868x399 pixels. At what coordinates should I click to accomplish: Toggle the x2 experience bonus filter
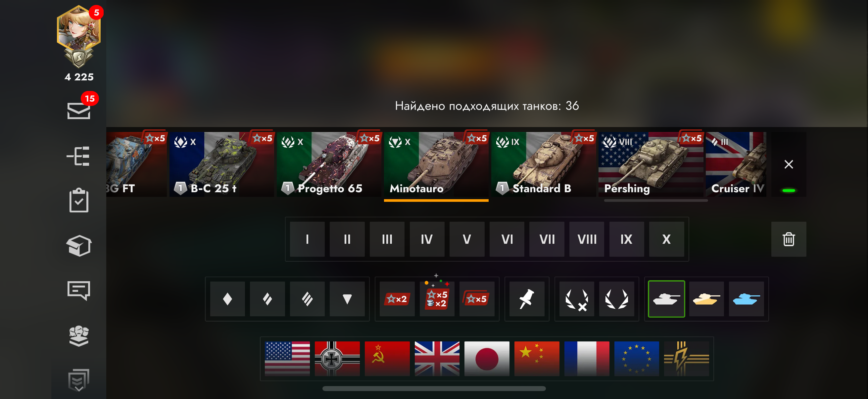coord(397,299)
